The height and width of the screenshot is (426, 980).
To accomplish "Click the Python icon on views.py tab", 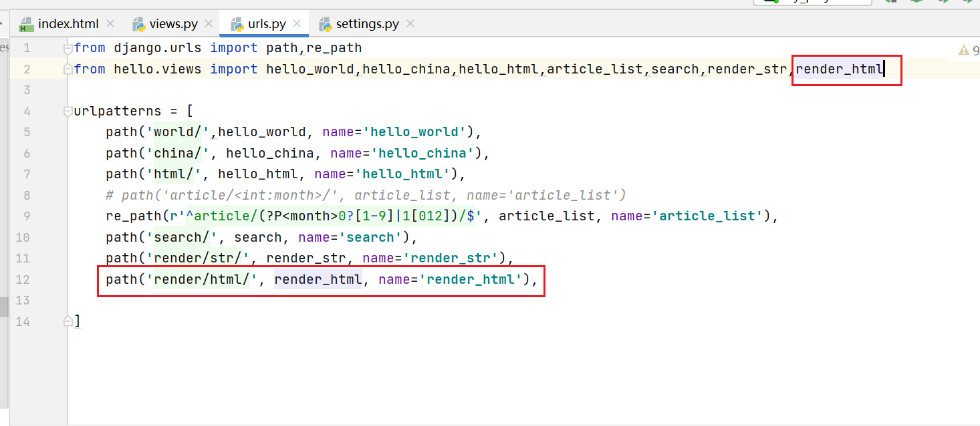I will 139,25.
